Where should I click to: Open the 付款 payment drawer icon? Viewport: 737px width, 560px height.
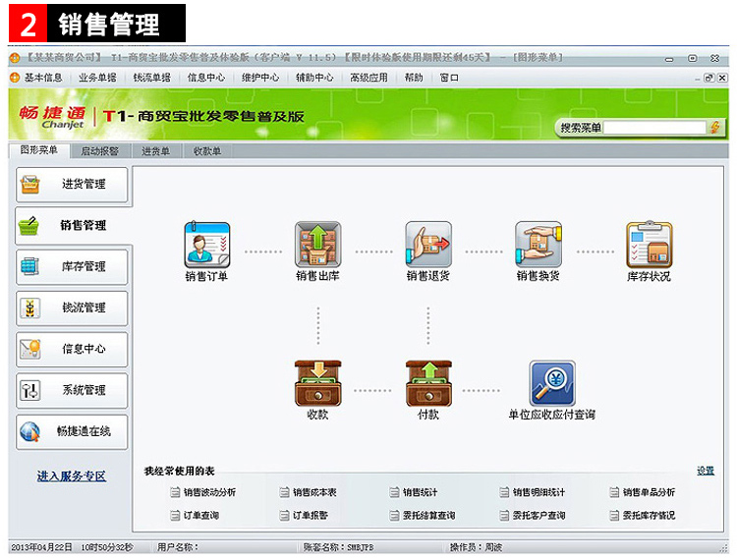(x=428, y=383)
